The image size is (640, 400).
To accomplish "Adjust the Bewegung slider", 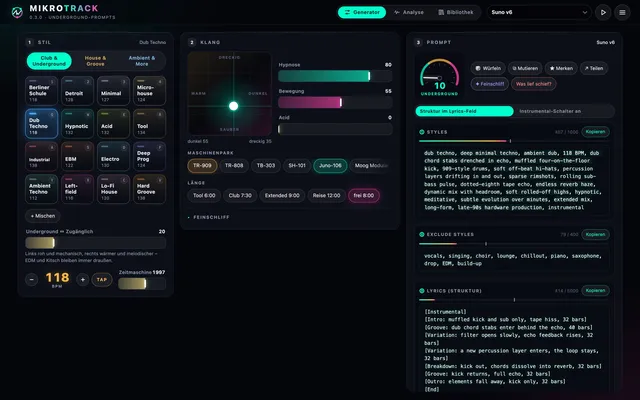I will click(x=335, y=102).
